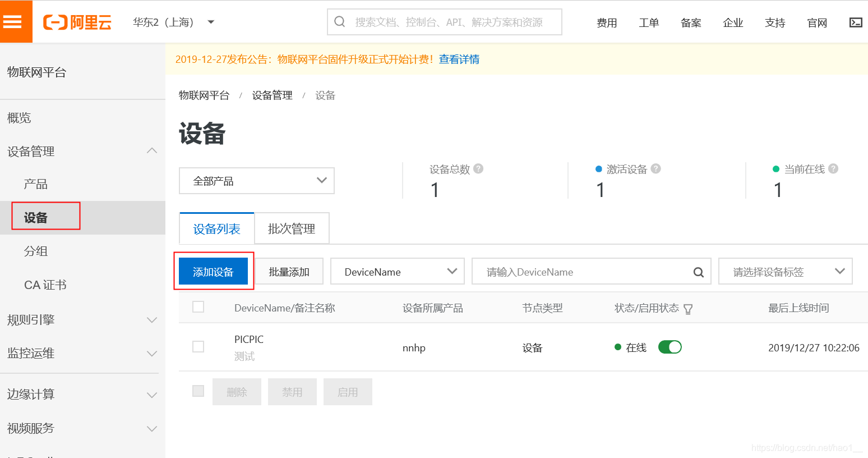Check the PICPIC row checkbox
Image resolution: width=868 pixels, height=458 pixels.
point(198,346)
